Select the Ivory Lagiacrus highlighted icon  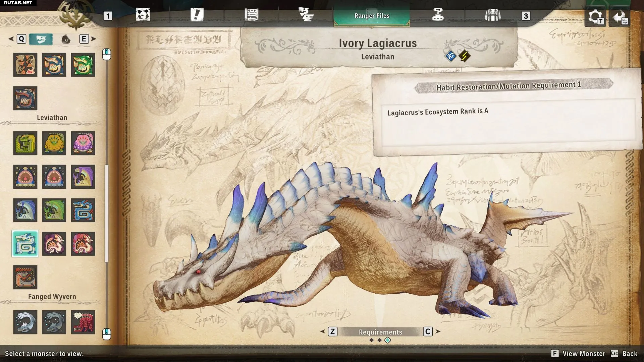[25, 244]
